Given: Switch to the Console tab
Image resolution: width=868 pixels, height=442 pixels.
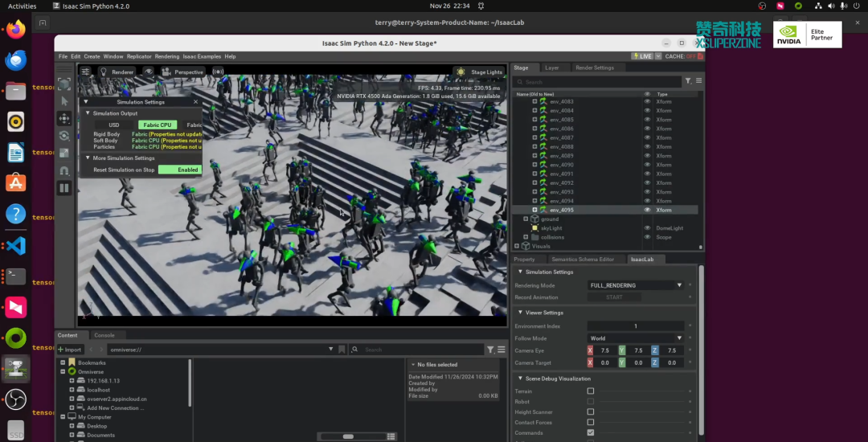Looking at the screenshot, I should pos(104,335).
